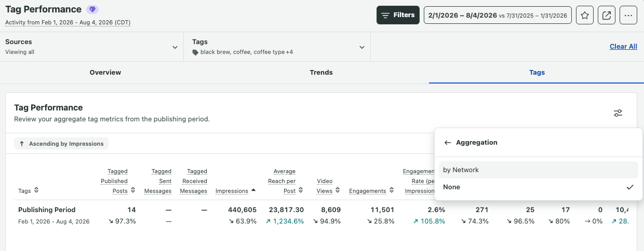Screen dimensions: 644x251
Task: Sort by Video Views column arrows
Action: [338, 191]
